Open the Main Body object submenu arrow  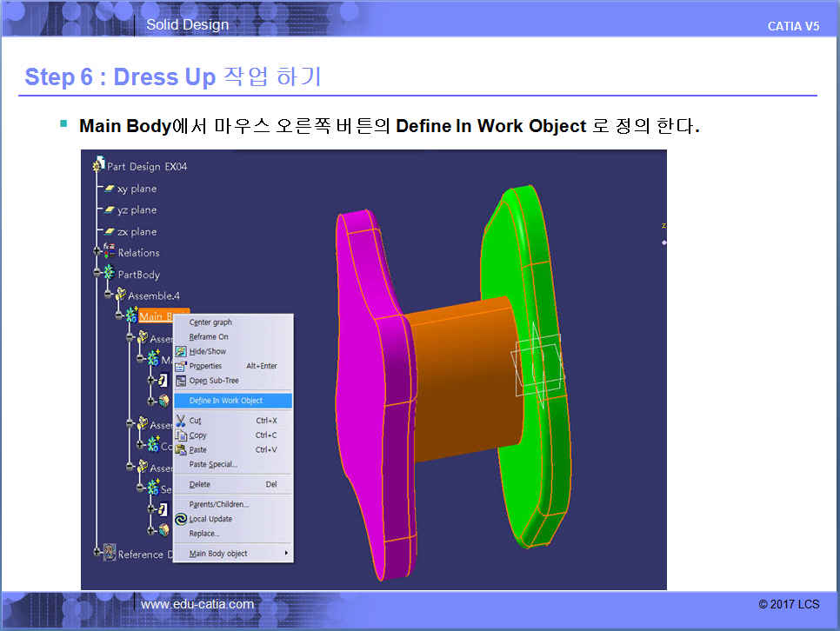click(286, 554)
